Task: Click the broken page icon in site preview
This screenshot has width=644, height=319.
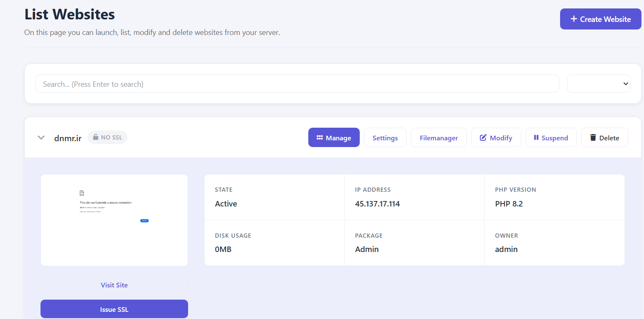Action: coord(82,193)
